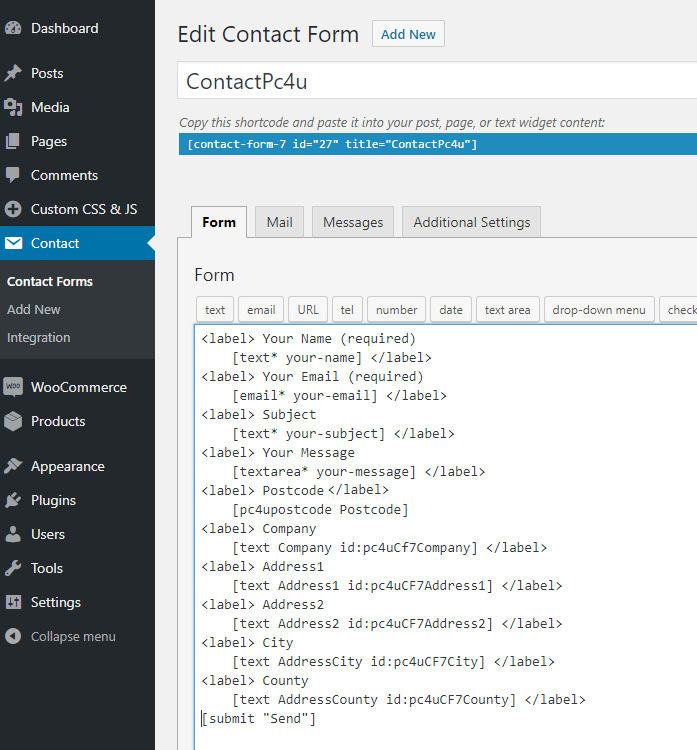Open Plugins menu label

tap(53, 500)
